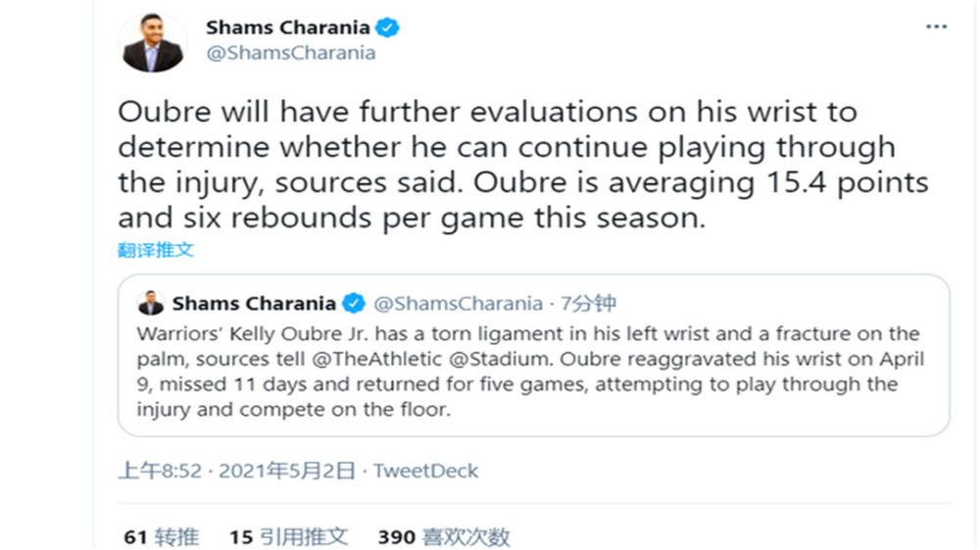
Task: Open the @ShamsCharania handle under the main name
Action: [x=291, y=53]
